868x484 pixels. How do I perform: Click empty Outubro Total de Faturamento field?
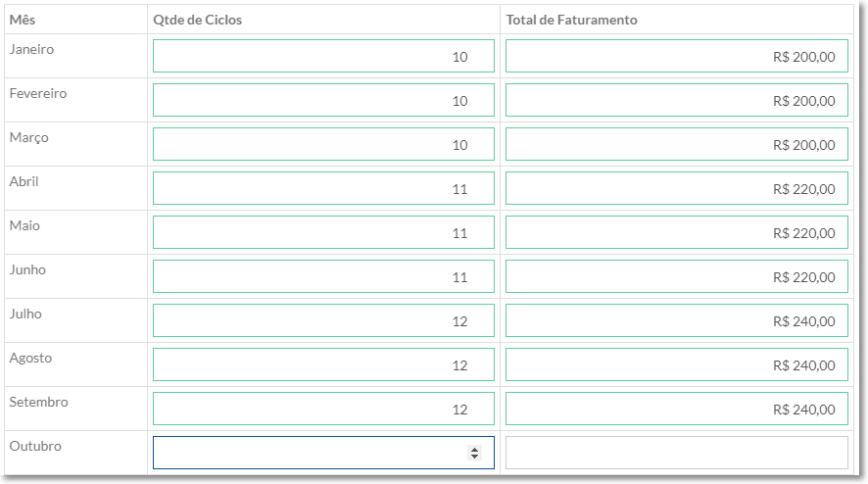coord(676,453)
